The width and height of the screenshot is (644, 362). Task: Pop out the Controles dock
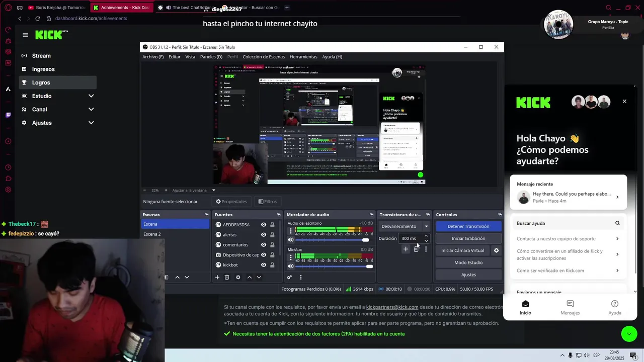point(500,215)
